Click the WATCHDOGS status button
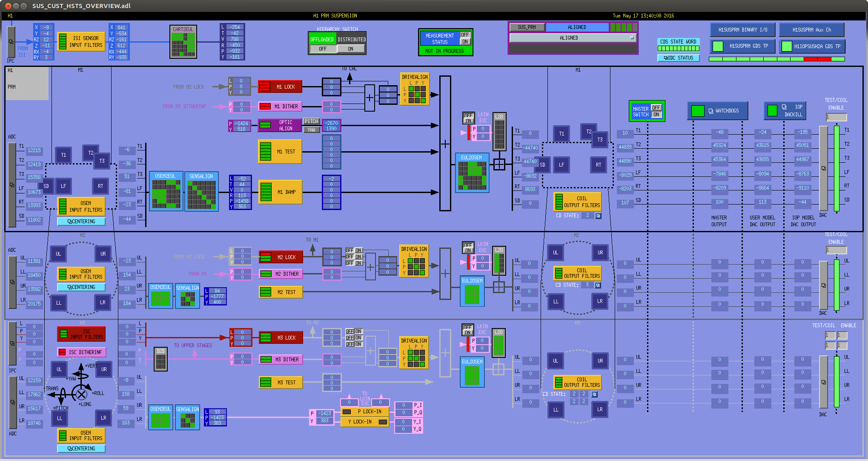 pyautogui.click(x=718, y=111)
